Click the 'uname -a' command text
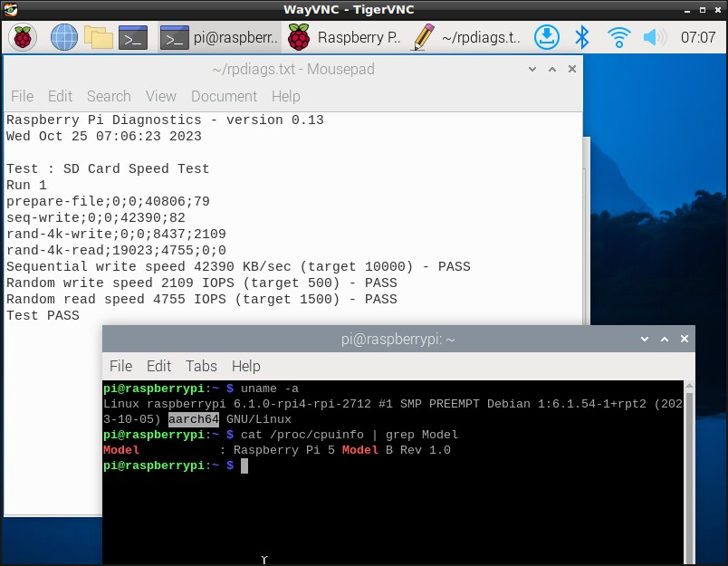 tap(269, 389)
